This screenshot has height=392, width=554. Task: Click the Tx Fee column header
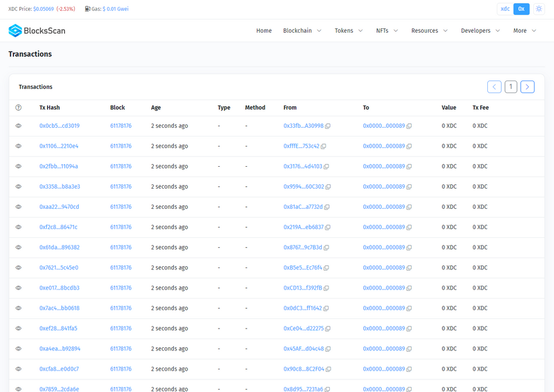pos(480,108)
